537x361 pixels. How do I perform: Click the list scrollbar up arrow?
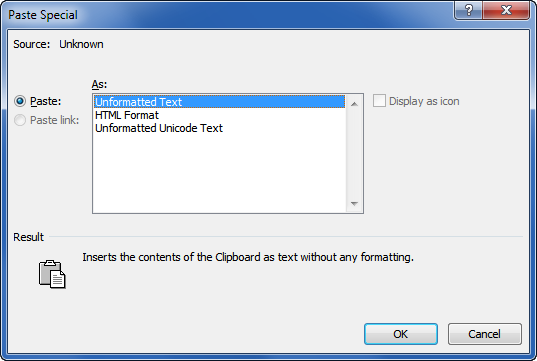tap(354, 104)
